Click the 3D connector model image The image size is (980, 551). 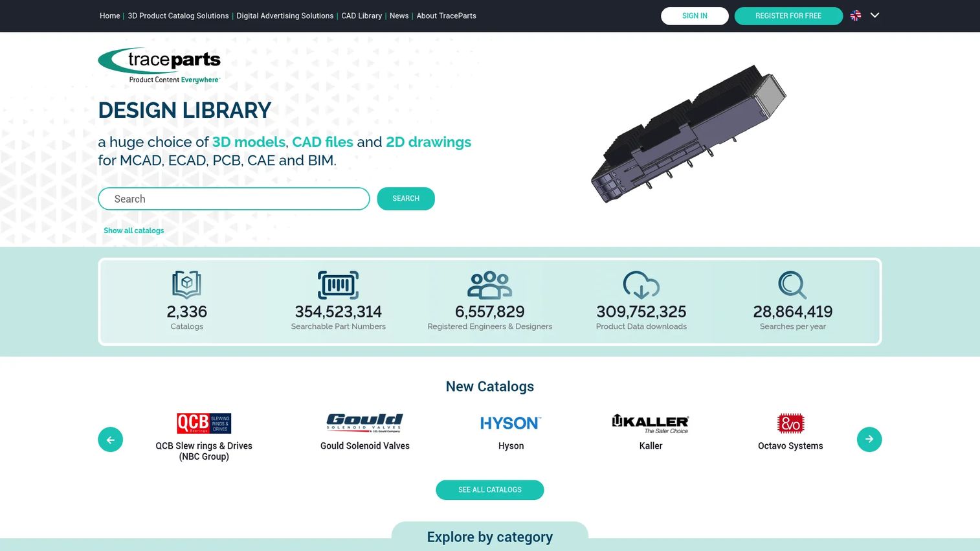pyautogui.click(x=688, y=133)
